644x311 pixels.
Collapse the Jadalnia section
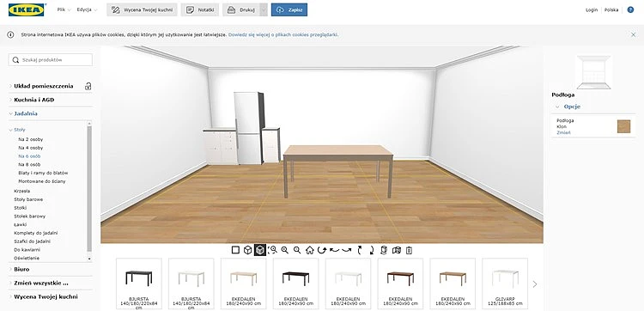26,113
